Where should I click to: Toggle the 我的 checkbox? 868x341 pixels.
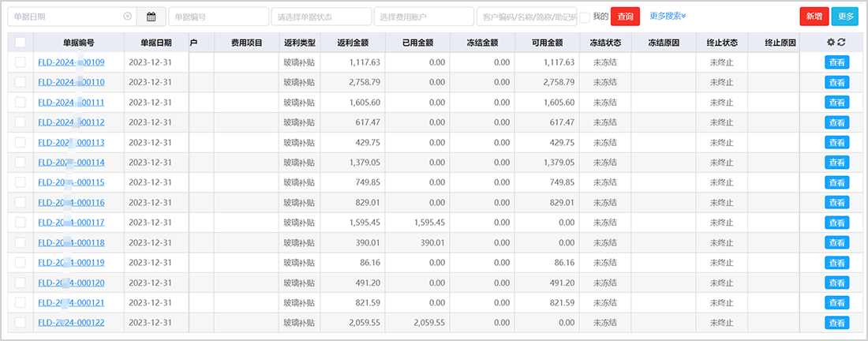[585, 17]
